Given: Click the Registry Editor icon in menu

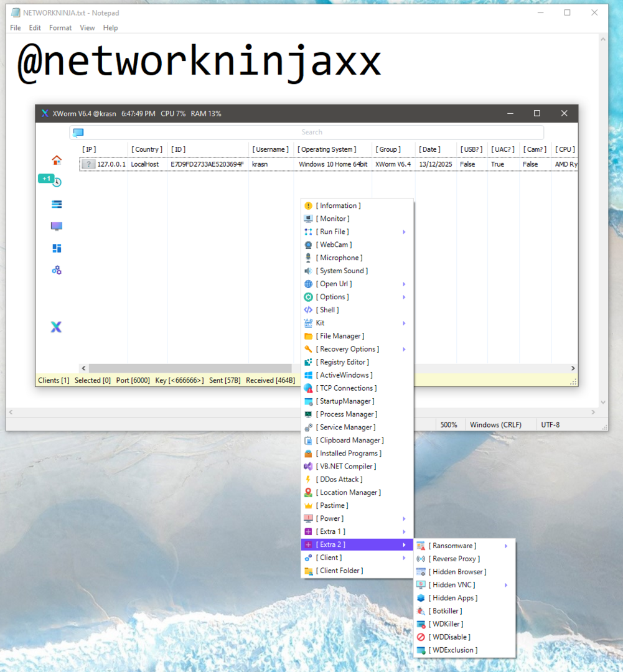Looking at the screenshot, I should [308, 363].
